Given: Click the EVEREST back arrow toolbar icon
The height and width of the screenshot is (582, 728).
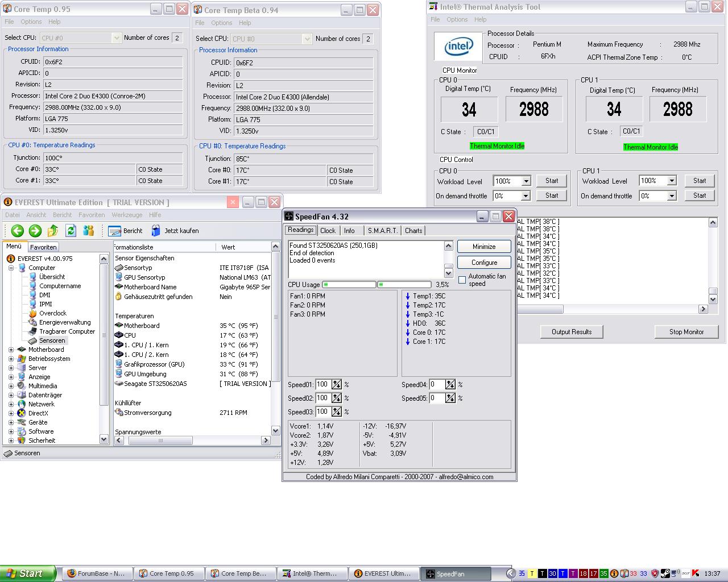Looking at the screenshot, I should pyautogui.click(x=17, y=230).
